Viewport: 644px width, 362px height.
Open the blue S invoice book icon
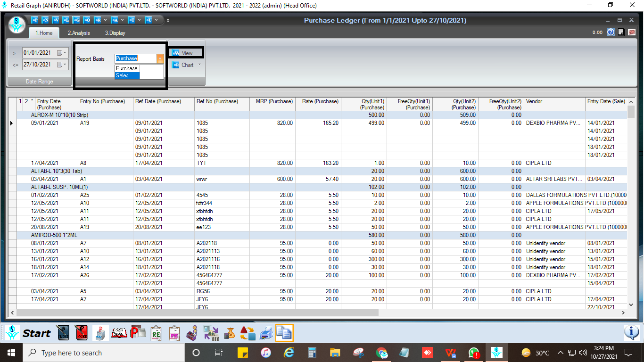pyautogui.click(x=63, y=333)
